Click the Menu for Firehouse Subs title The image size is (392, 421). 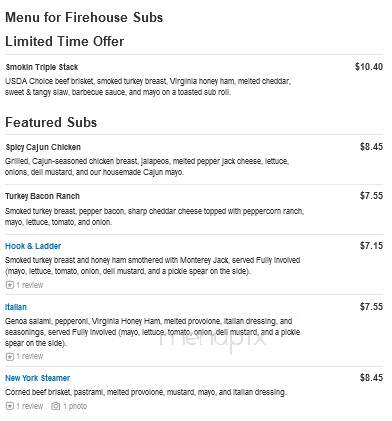pos(84,17)
